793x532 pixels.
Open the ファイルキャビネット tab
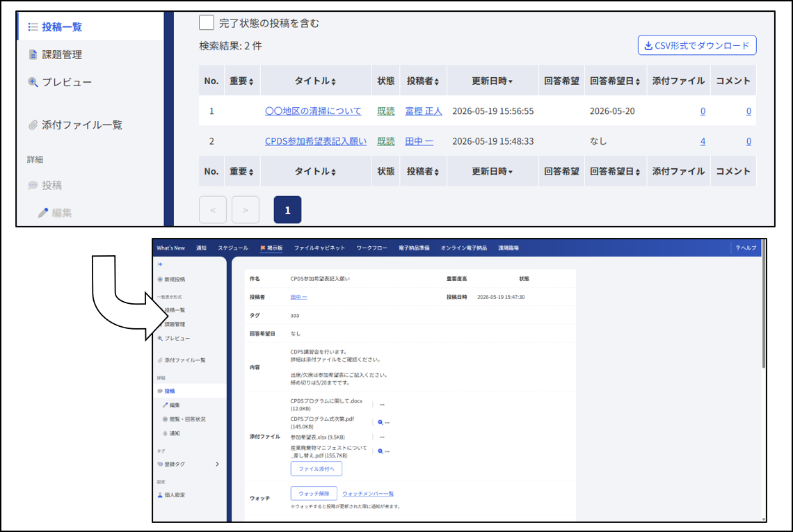[x=319, y=248]
